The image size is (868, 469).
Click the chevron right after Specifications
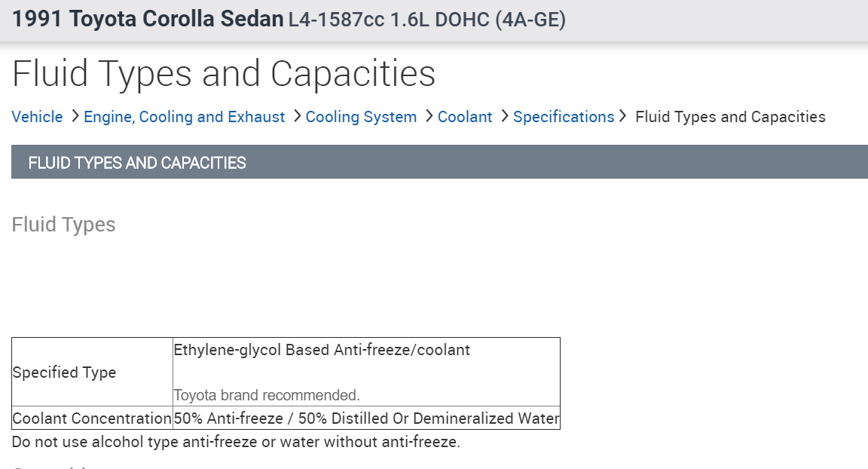(622, 116)
